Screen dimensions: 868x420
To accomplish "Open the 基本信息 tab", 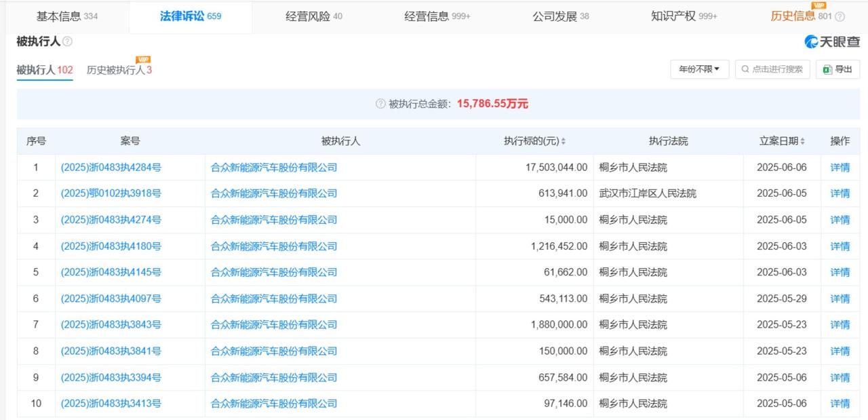I will (x=66, y=16).
